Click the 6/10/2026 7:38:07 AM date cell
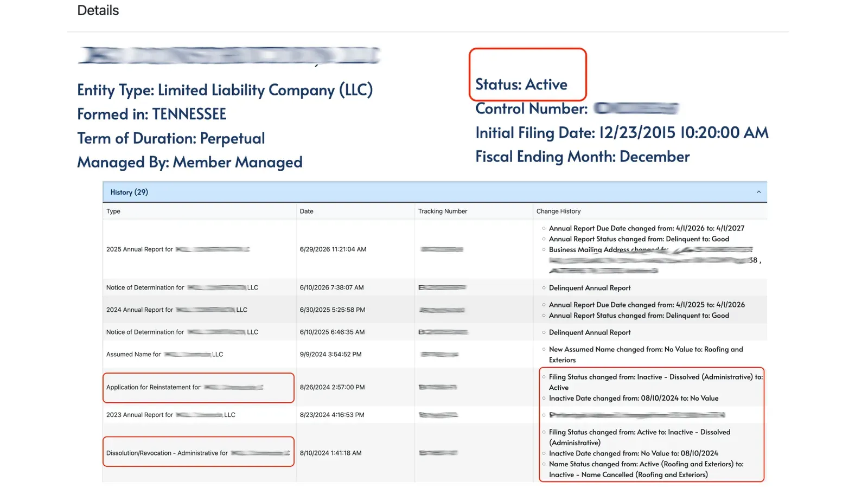This screenshot has height=488, width=868. click(332, 288)
